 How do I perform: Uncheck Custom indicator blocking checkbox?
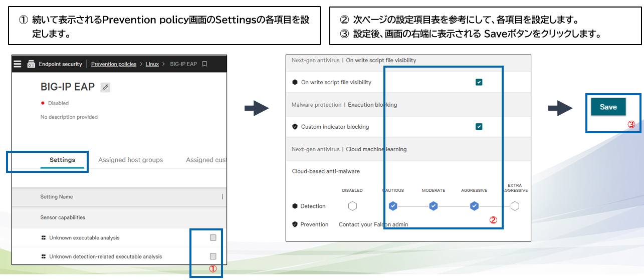pyautogui.click(x=479, y=127)
